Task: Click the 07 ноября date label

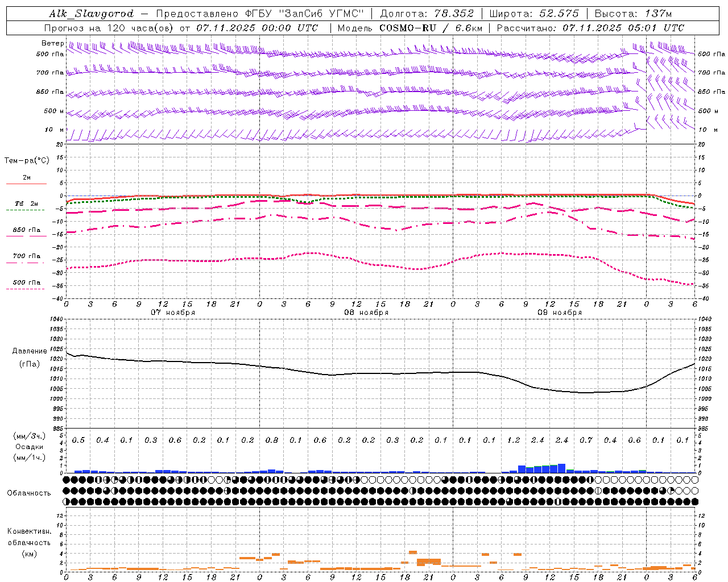Action: click(173, 313)
